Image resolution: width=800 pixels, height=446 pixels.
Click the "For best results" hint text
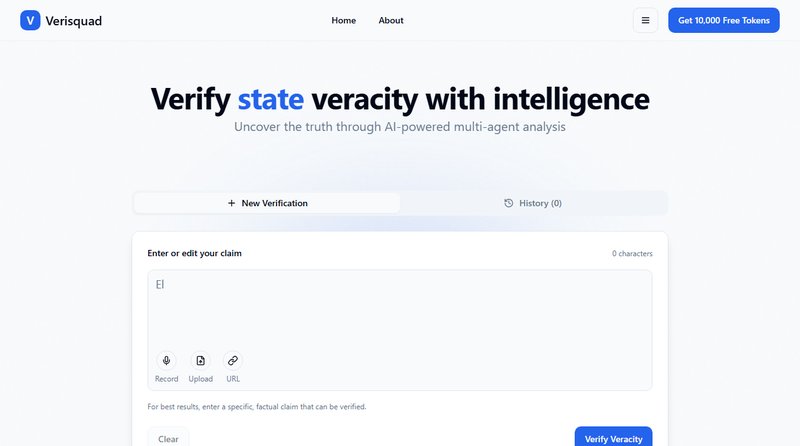pos(256,407)
